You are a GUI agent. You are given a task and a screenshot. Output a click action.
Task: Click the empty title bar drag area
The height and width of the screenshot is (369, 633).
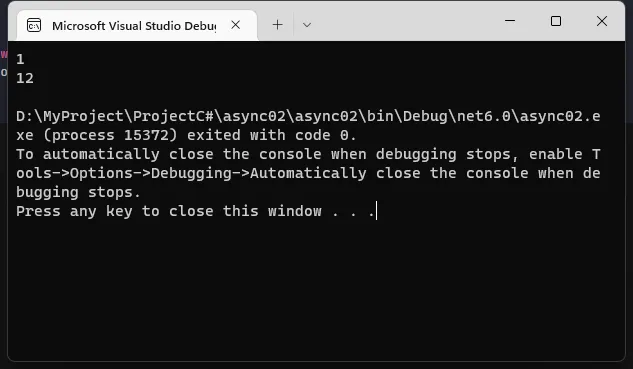pos(404,21)
